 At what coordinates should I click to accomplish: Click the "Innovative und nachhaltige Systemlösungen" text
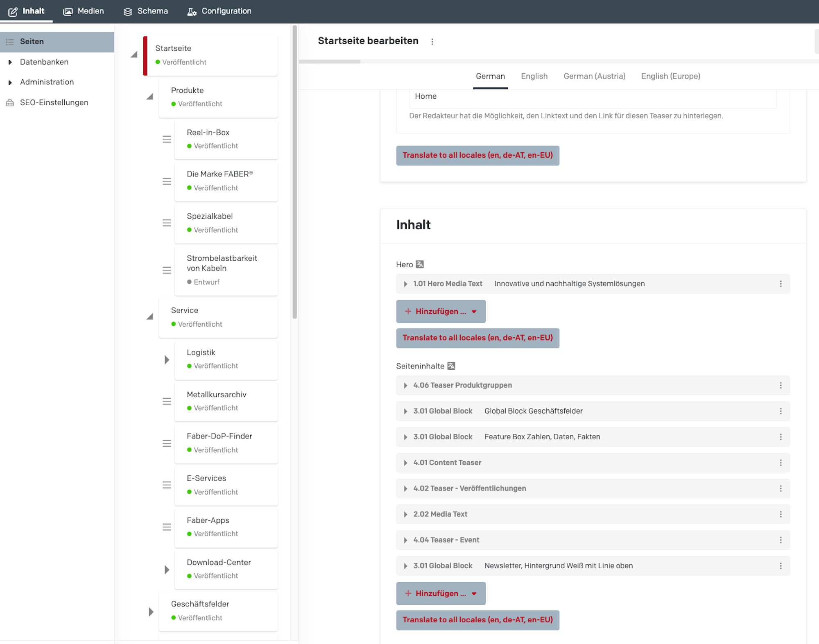[570, 284]
